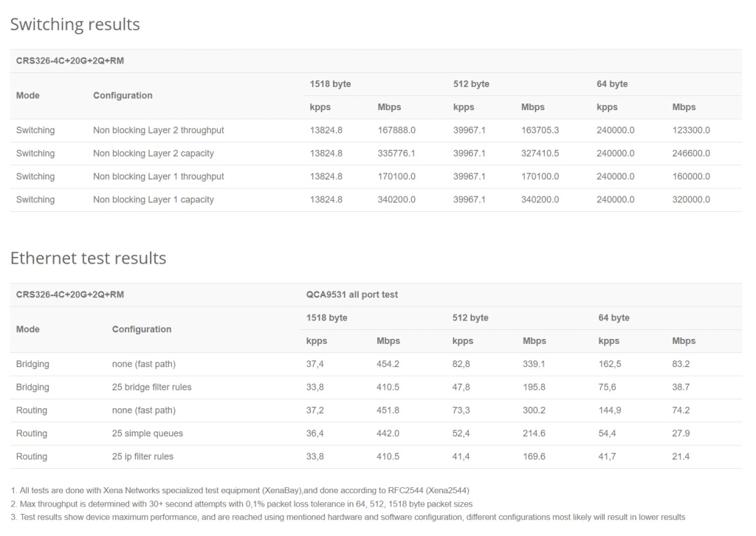Select the "25 simple queues" configuration

[147, 433]
